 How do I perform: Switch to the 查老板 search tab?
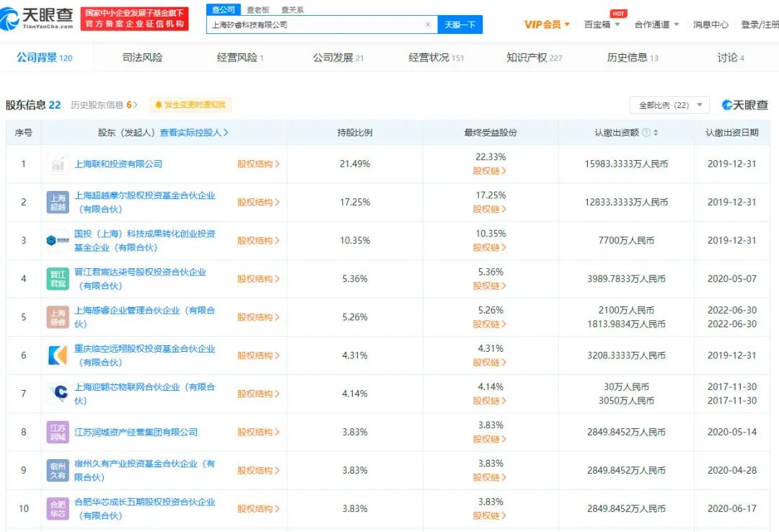(258, 10)
